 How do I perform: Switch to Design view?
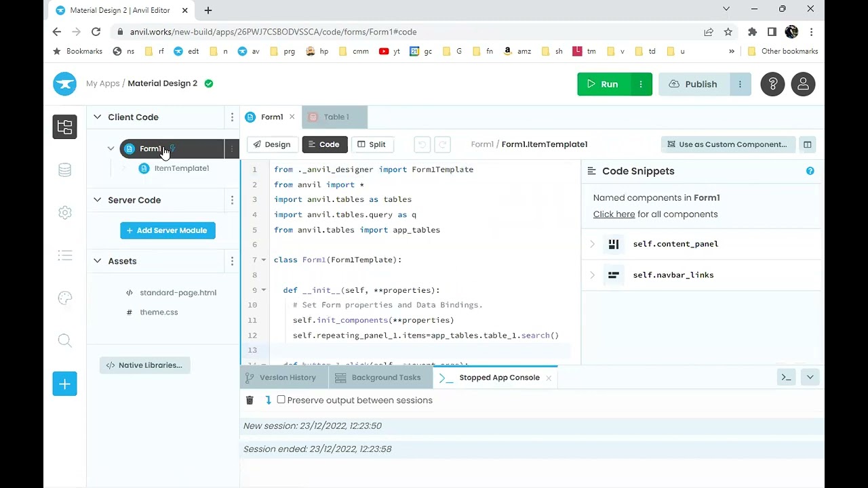[272, 144]
